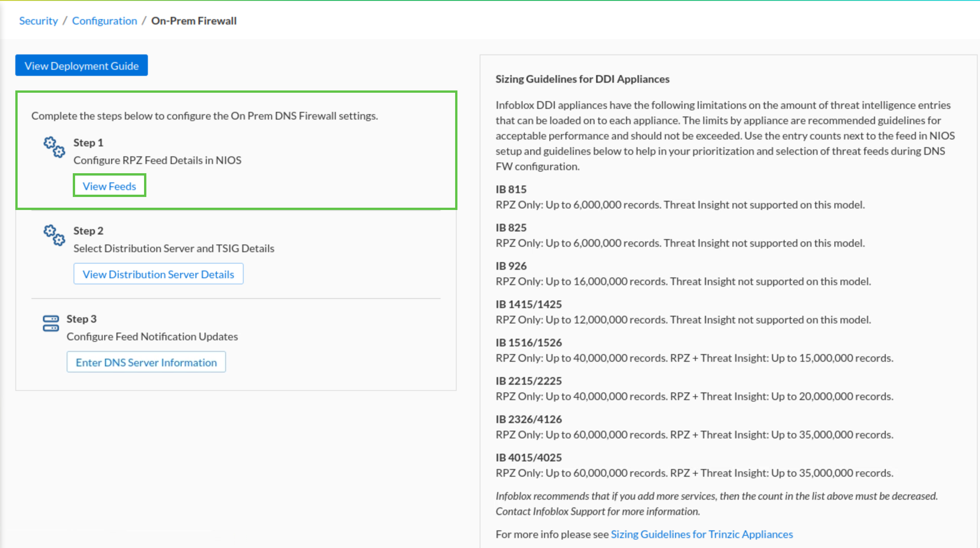Go to the Security breadcrumb
Screen dimensions: 980x548
coord(38,21)
